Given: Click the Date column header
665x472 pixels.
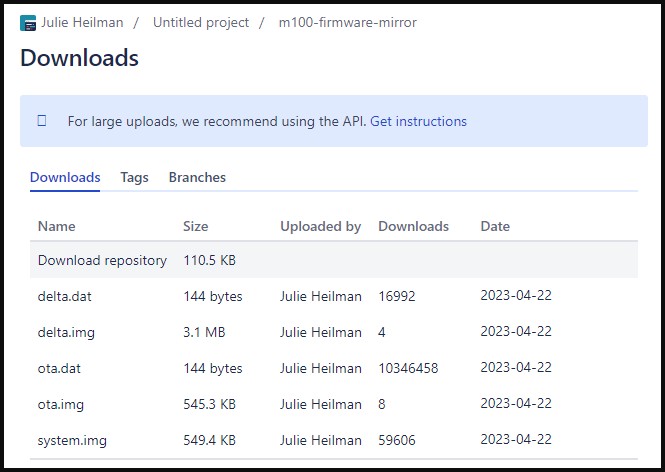Looking at the screenshot, I should point(495,226).
